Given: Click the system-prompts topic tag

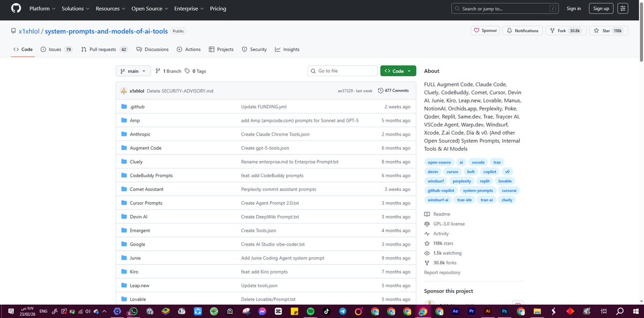Looking at the screenshot, I should [x=478, y=190].
